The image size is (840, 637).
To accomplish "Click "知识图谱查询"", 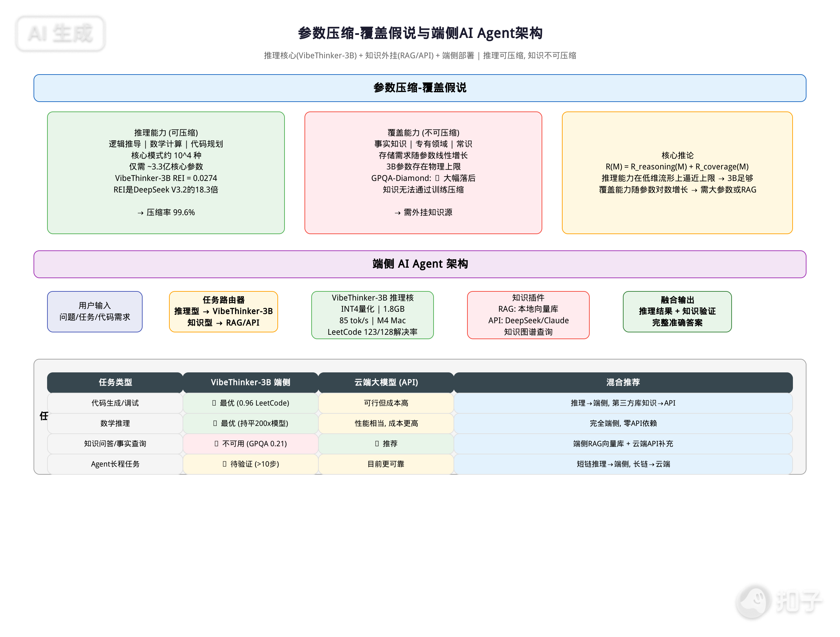I will (x=528, y=332).
